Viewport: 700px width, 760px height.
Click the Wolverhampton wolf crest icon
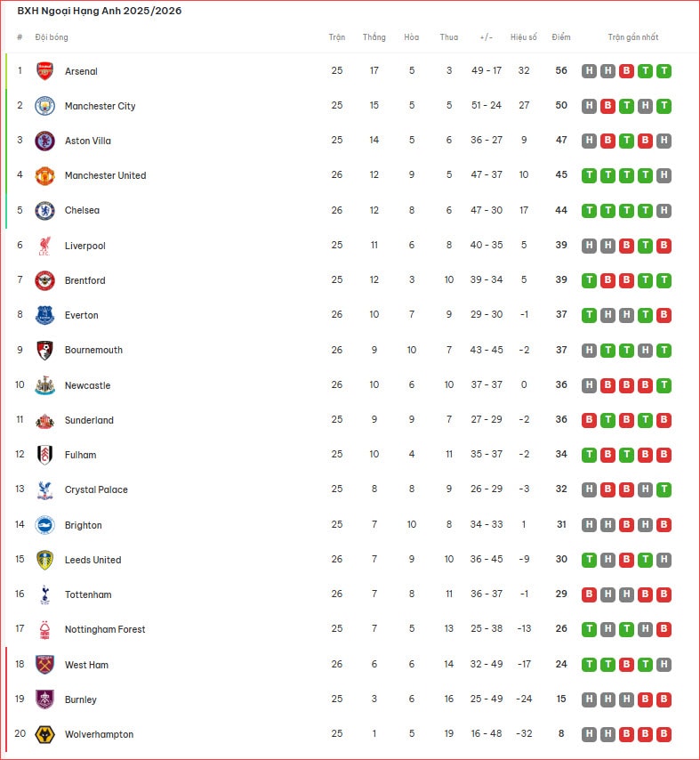point(44,734)
